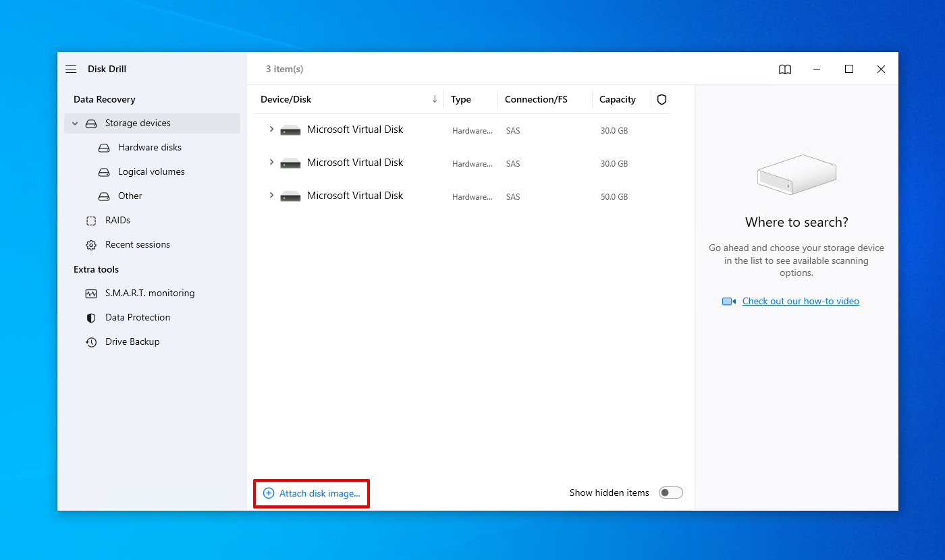Click the Extra tools section heading
The height and width of the screenshot is (560, 945).
[x=96, y=269]
